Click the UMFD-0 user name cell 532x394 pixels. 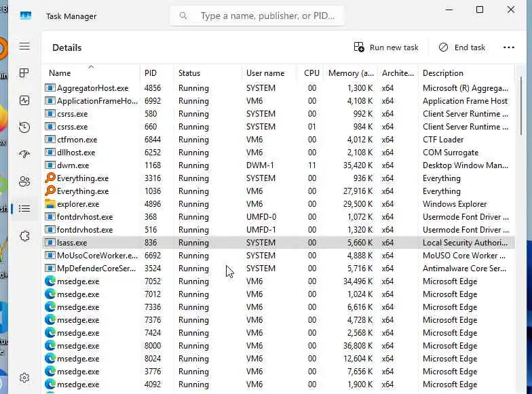261,217
